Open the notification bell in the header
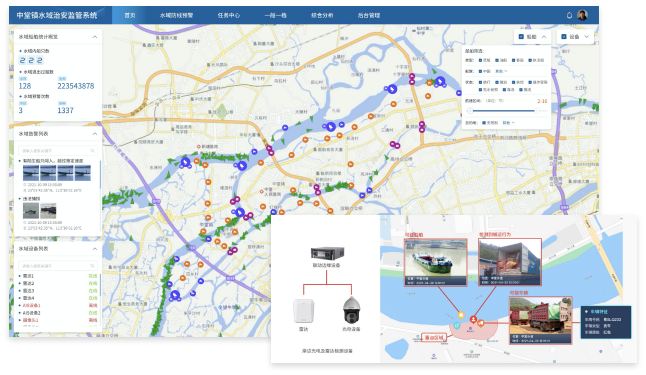The image size is (646, 375). (x=569, y=15)
